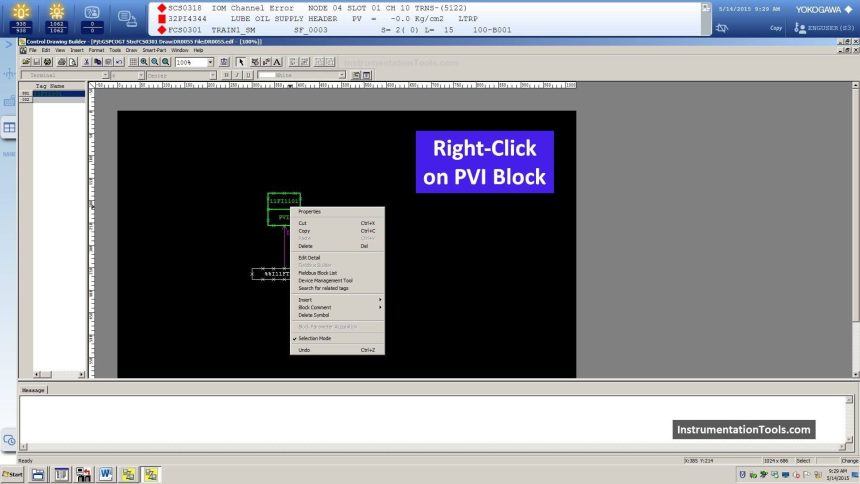
Task: Toggle Underline text formatting button
Action: point(248,75)
